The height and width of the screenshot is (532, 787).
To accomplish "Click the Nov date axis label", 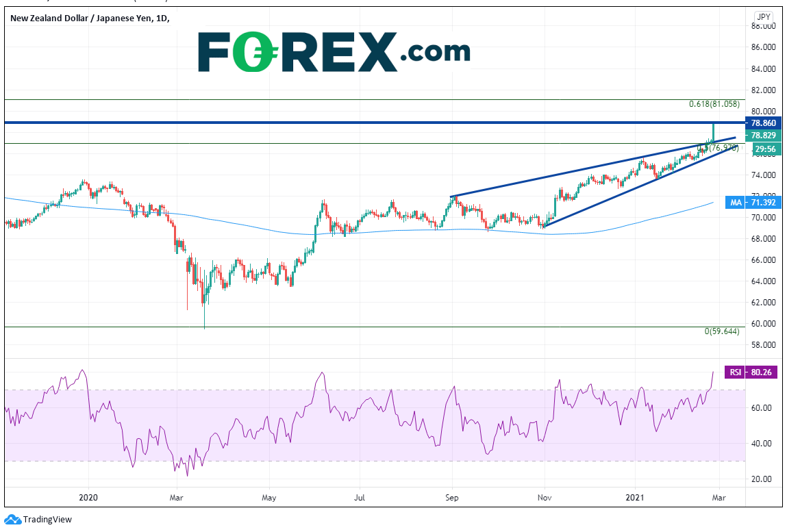I will pos(545,498).
